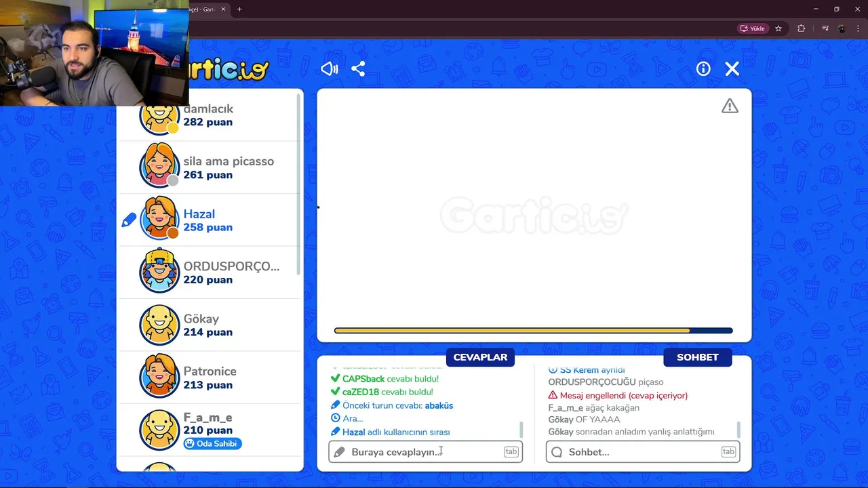Select player Hazal in the player list
The image size is (868, 488).
[x=209, y=220]
